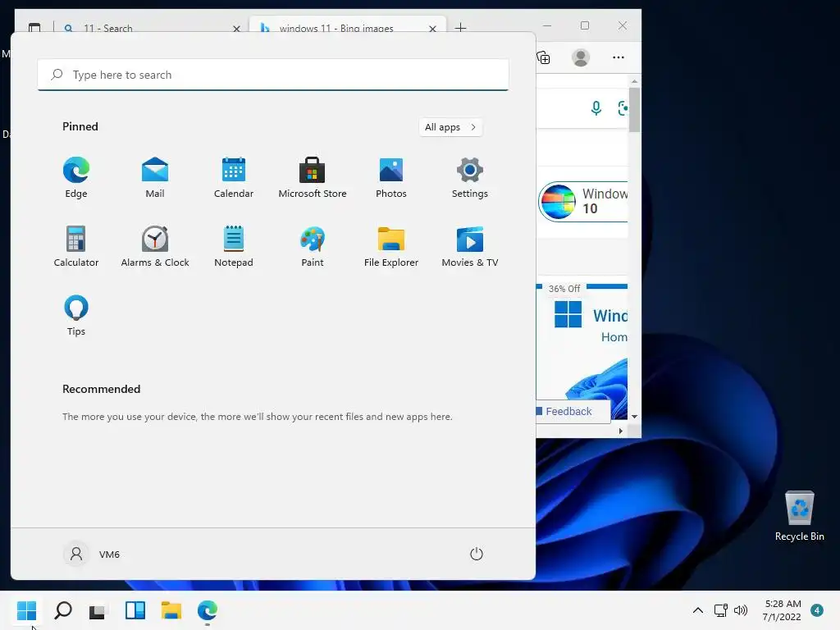Click Edge vertical scrollbar up arrow
Screen dimensions: 840x630
(634, 81)
